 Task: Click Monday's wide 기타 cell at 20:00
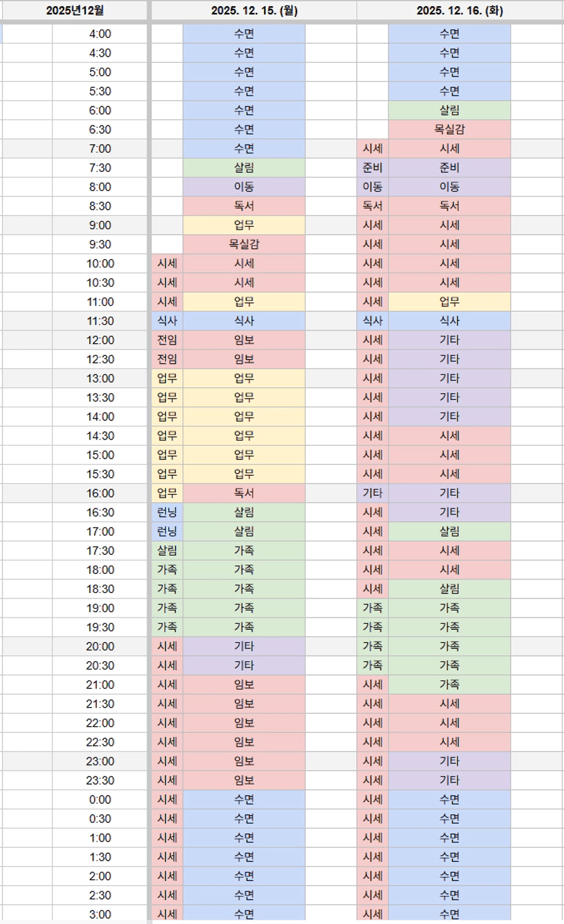click(x=244, y=646)
